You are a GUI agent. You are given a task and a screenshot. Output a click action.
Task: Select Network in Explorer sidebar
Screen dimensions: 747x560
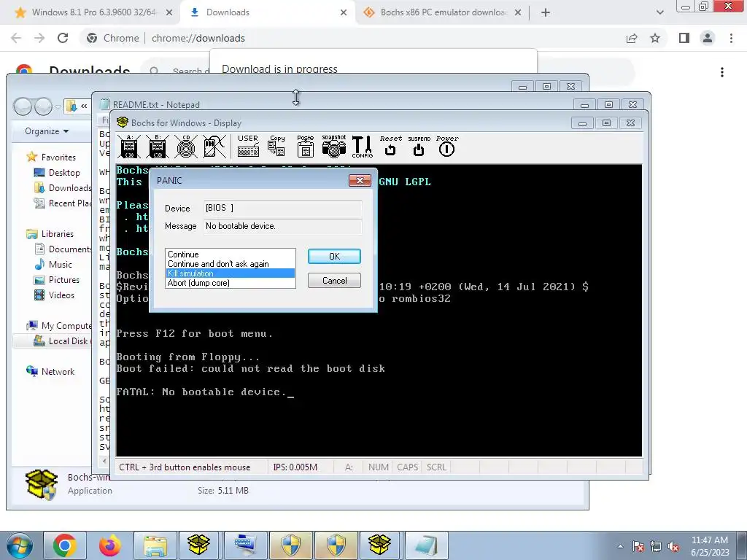pos(50,371)
